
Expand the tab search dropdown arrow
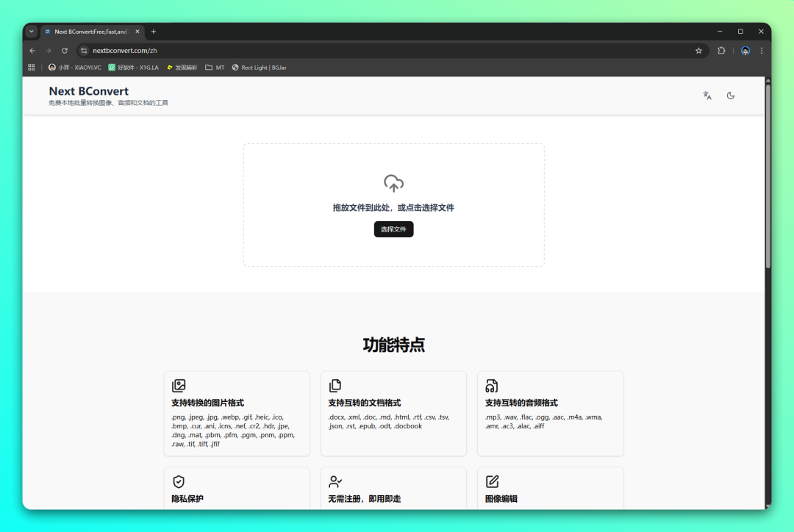coord(32,32)
